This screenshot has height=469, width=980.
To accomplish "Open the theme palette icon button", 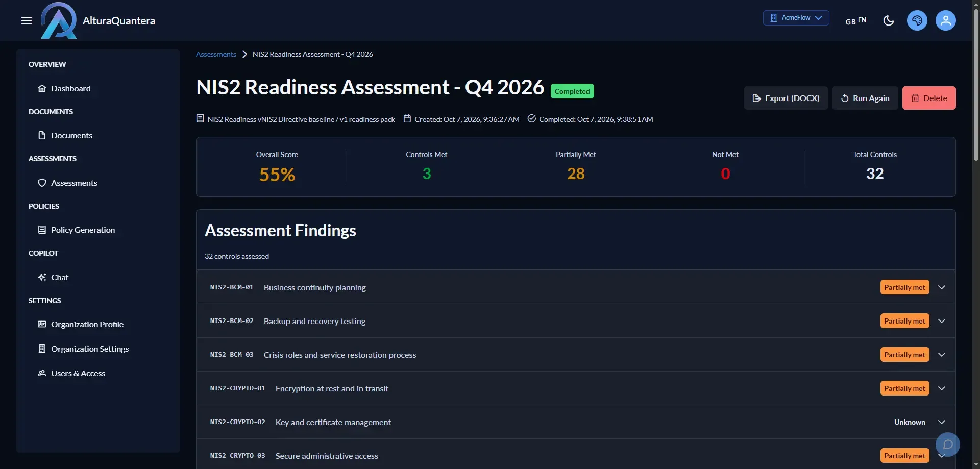I will tap(917, 20).
